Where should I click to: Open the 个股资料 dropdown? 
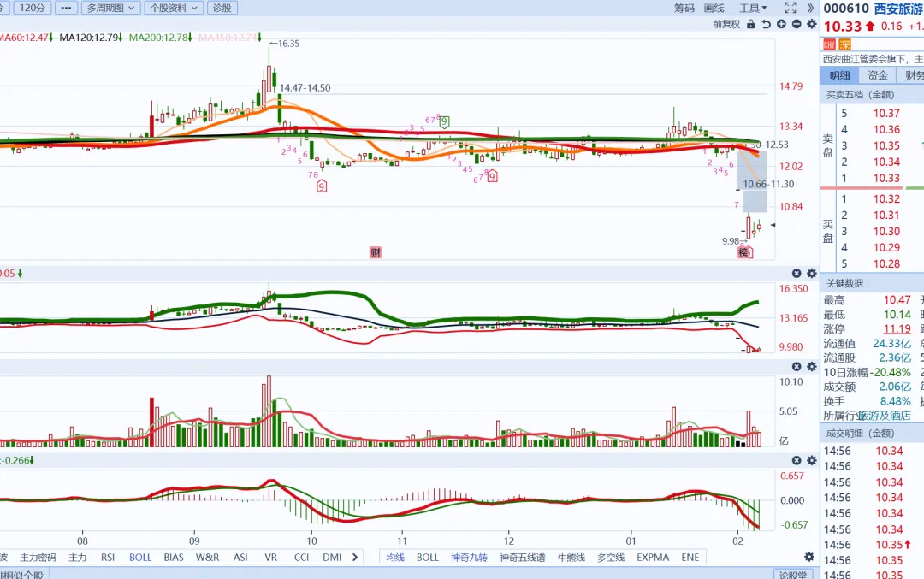click(x=174, y=8)
